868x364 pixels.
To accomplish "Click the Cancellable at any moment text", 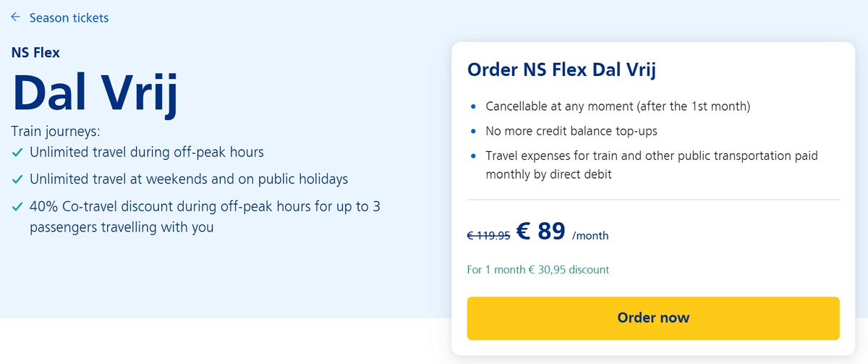I will (618, 107).
